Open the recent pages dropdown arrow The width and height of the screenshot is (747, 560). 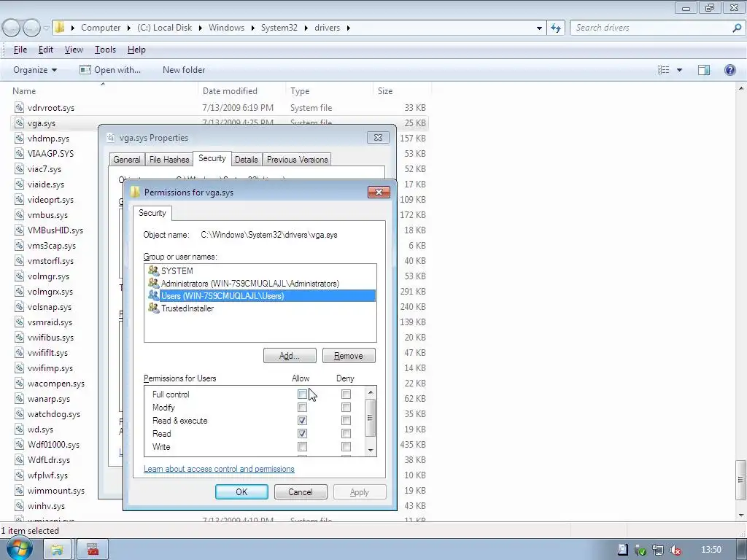click(46, 28)
